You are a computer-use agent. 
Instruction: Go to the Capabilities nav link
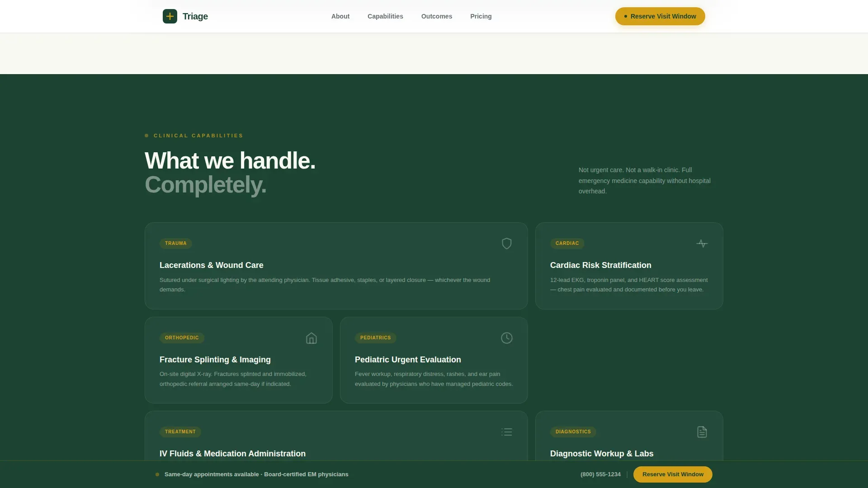[x=385, y=16]
